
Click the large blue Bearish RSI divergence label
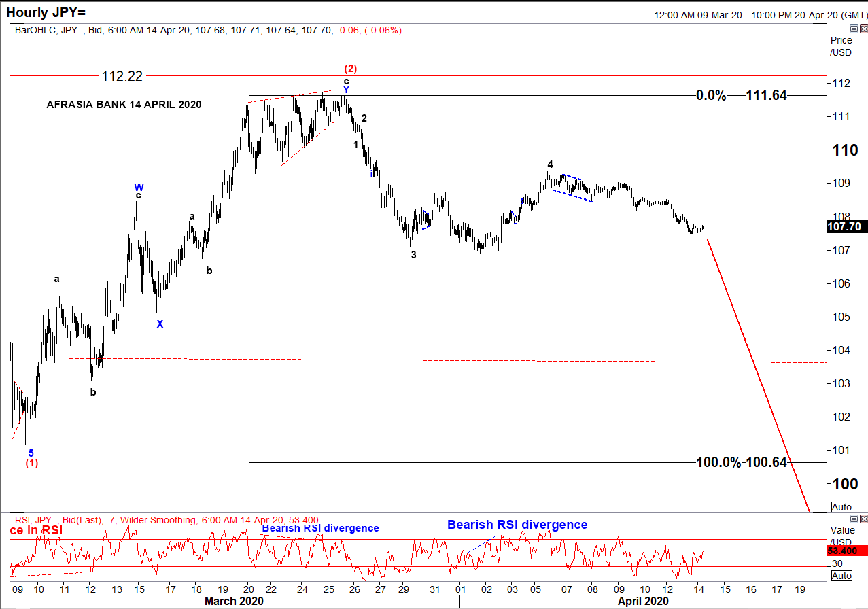pyautogui.click(x=517, y=525)
